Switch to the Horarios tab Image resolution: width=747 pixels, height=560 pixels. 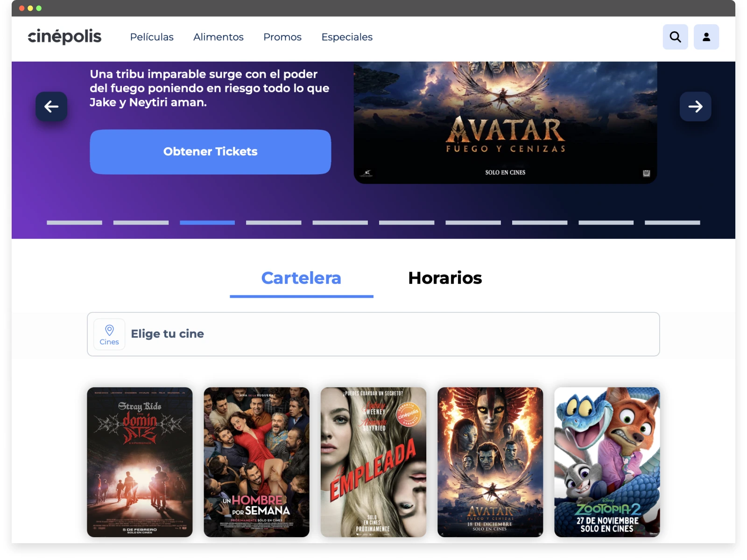point(444,278)
